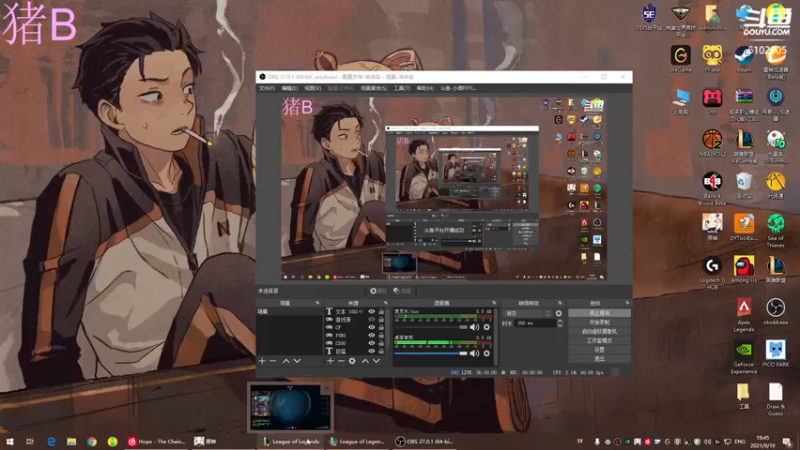The width and height of the screenshot is (800, 450).
Task: Pop out the Scenes dock panel
Action: click(x=317, y=303)
